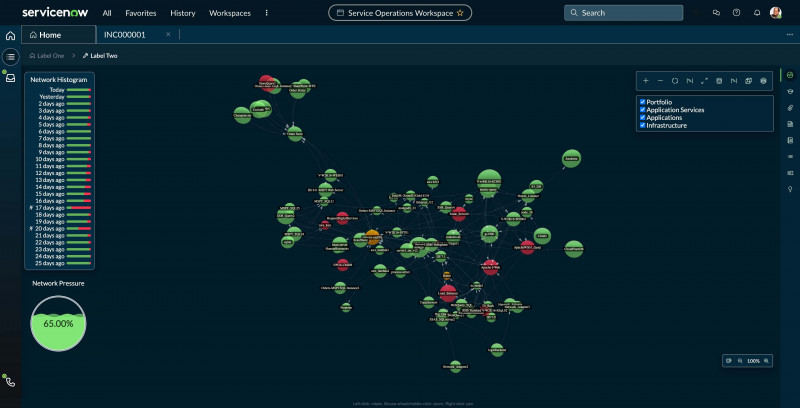Click the phone icon at bottom left
The image size is (800, 408).
(x=11, y=382)
